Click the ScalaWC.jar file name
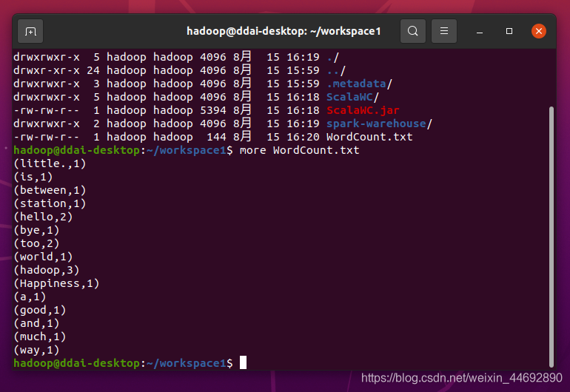This screenshot has height=392, width=570. pyautogui.click(x=363, y=110)
